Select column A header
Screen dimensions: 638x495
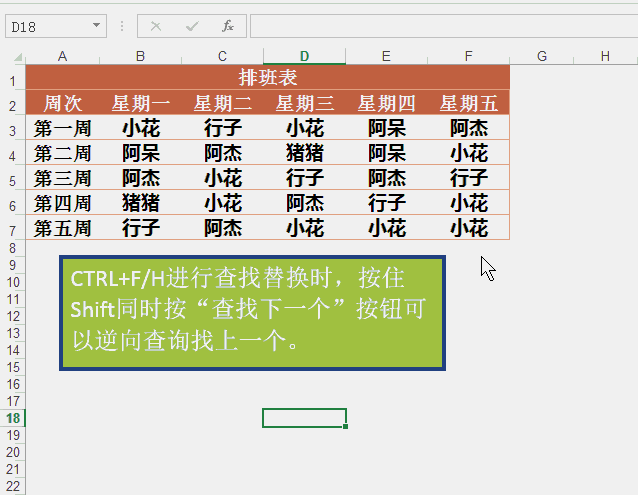pos(62,56)
